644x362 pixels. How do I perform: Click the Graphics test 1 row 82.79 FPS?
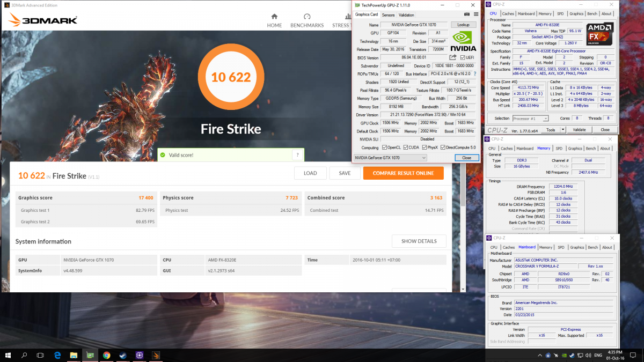point(87,210)
